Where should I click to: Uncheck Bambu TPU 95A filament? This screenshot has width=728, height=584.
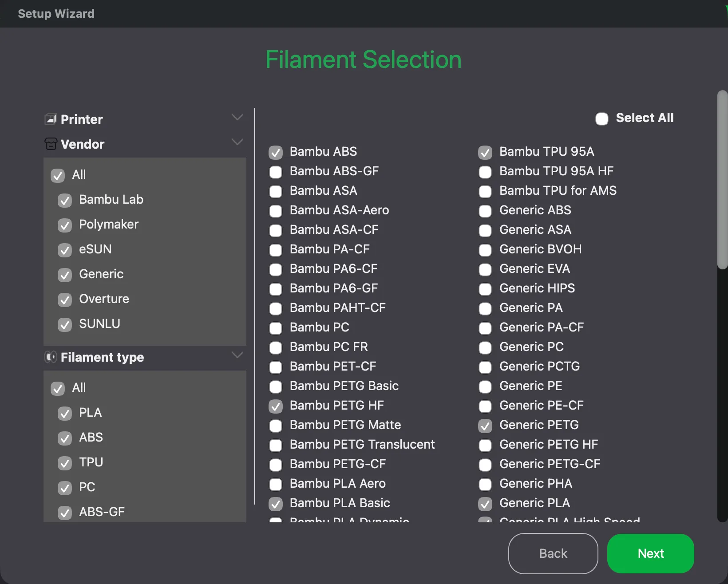(x=485, y=152)
